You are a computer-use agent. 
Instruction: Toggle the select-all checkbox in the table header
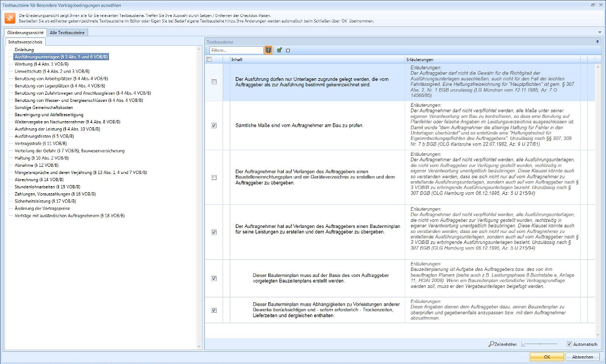tap(209, 59)
